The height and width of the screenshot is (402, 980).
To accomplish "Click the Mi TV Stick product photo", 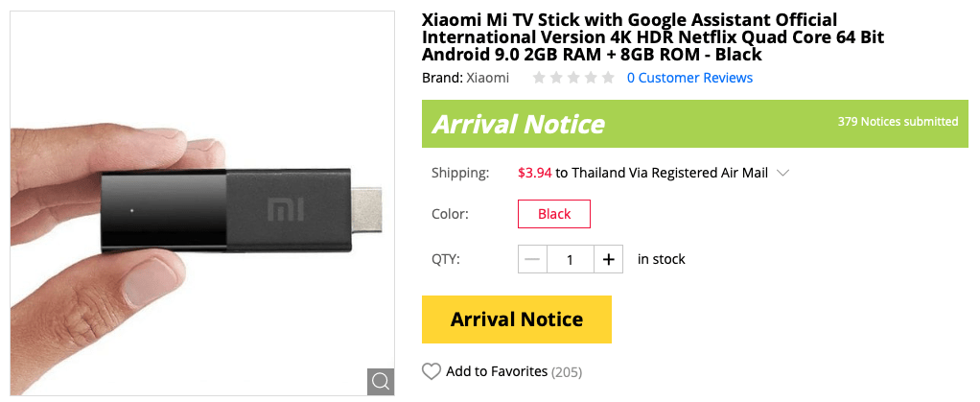I will pyautogui.click(x=201, y=201).
